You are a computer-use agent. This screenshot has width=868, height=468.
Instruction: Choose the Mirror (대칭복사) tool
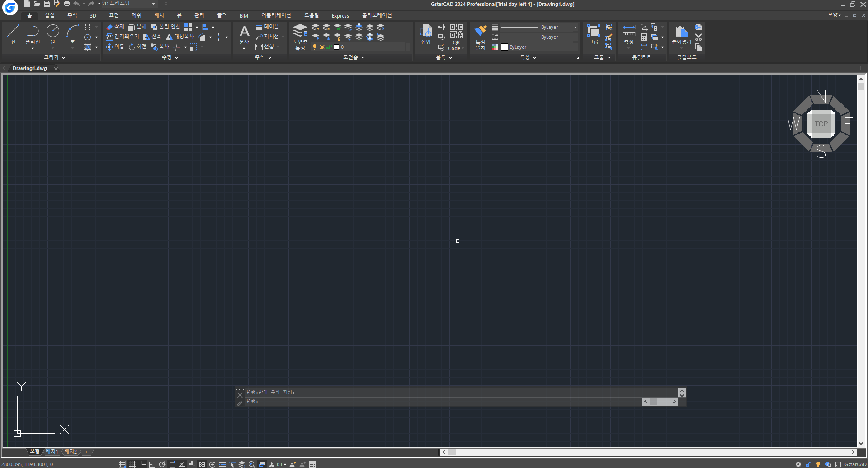coord(180,37)
